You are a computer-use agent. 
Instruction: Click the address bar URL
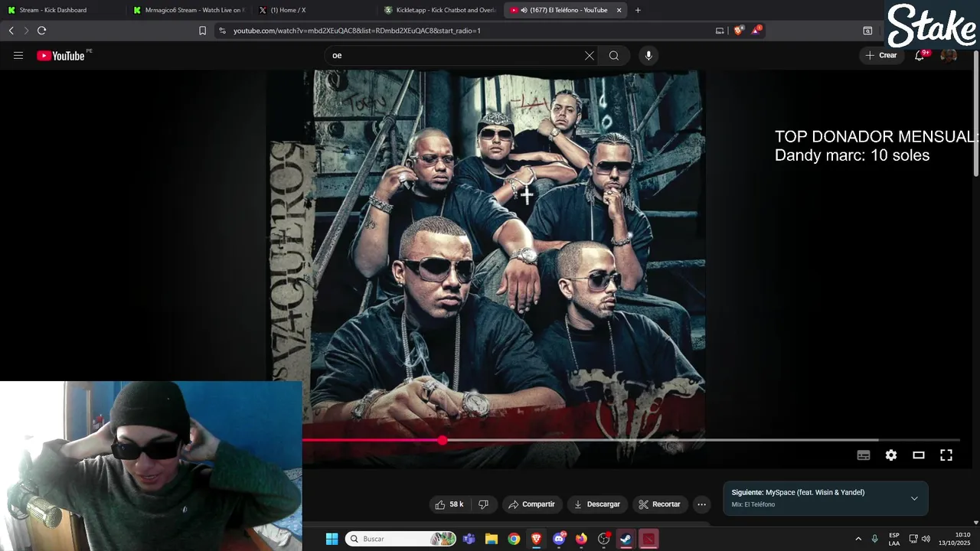click(x=357, y=31)
